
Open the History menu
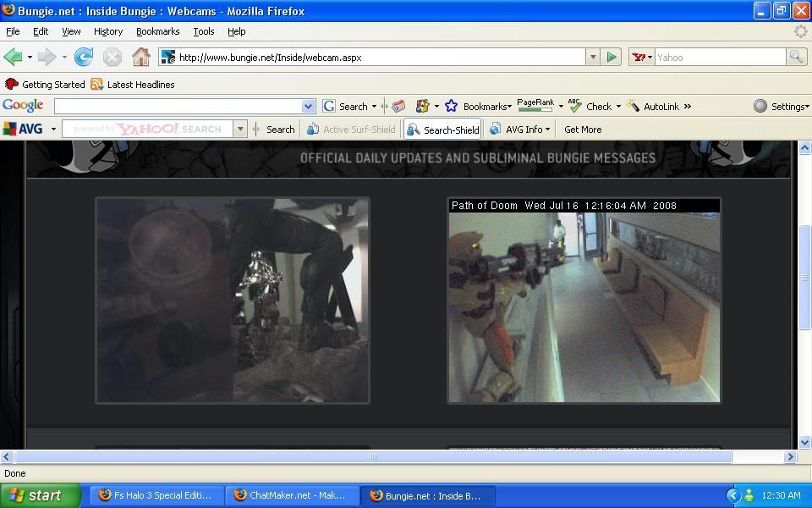click(108, 31)
